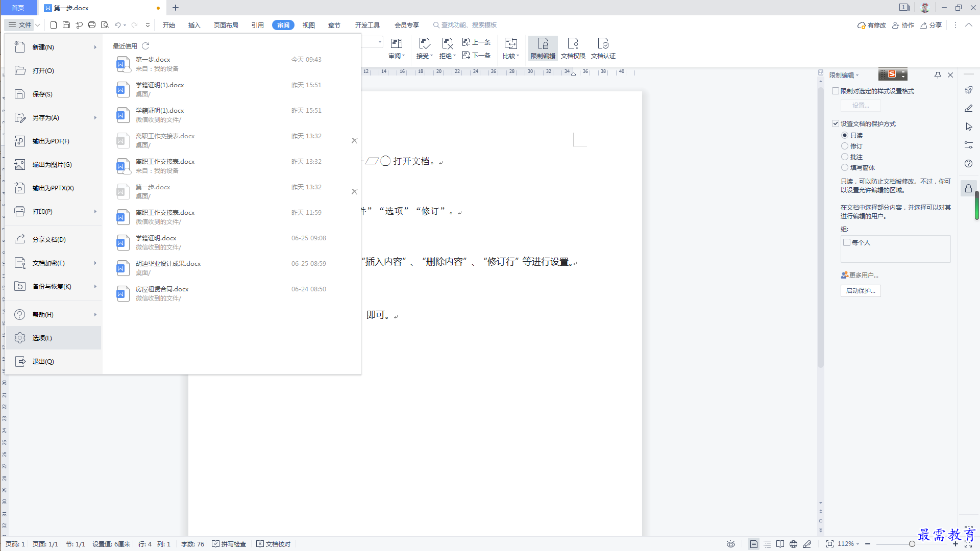Click the search functions input field
Viewport: 980px width, 551px height.
[x=469, y=25]
